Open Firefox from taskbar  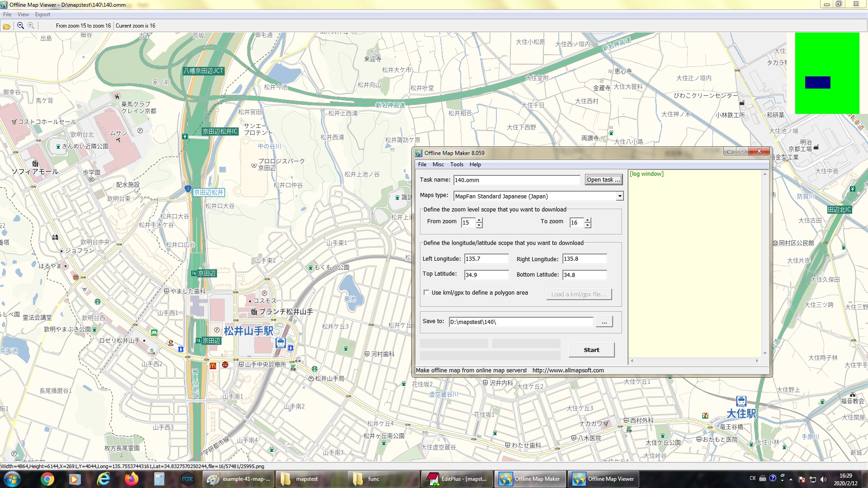132,479
